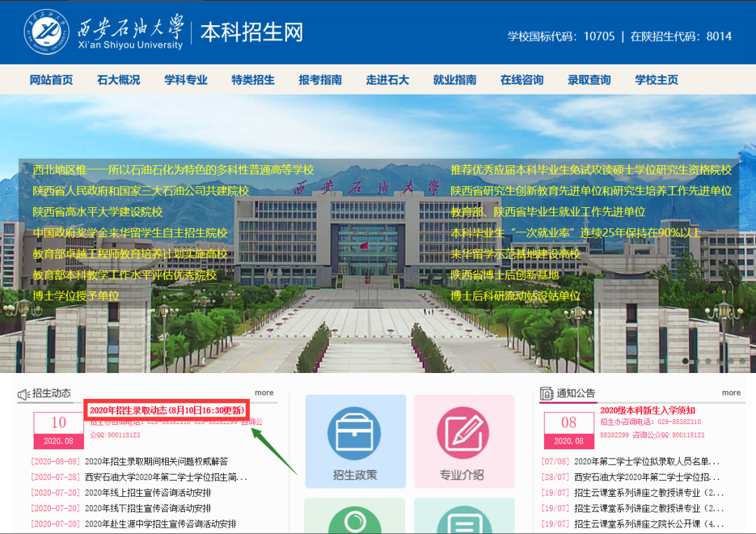
Task: Open 西安石油大学2020年第二学士学位招生简 article
Action: point(166,477)
